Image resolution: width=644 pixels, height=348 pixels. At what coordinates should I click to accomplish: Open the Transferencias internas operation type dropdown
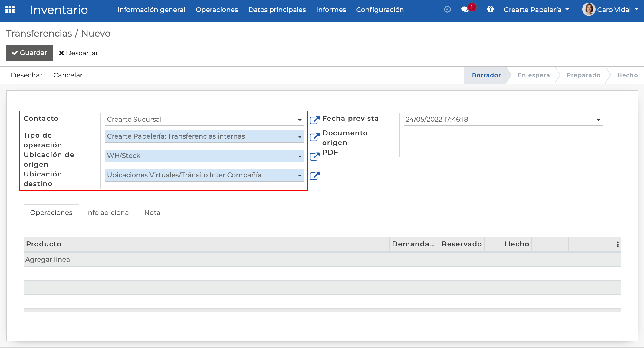(299, 136)
